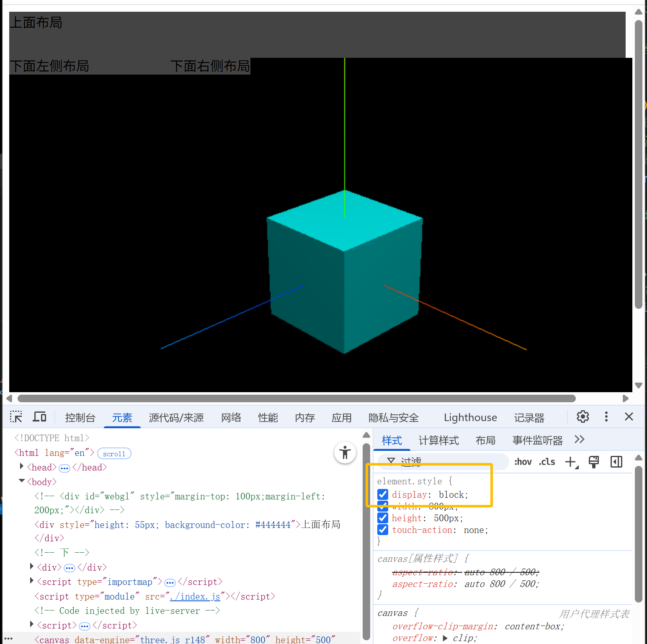
Task: Toggle the display: block checkbox
Action: tap(383, 494)
